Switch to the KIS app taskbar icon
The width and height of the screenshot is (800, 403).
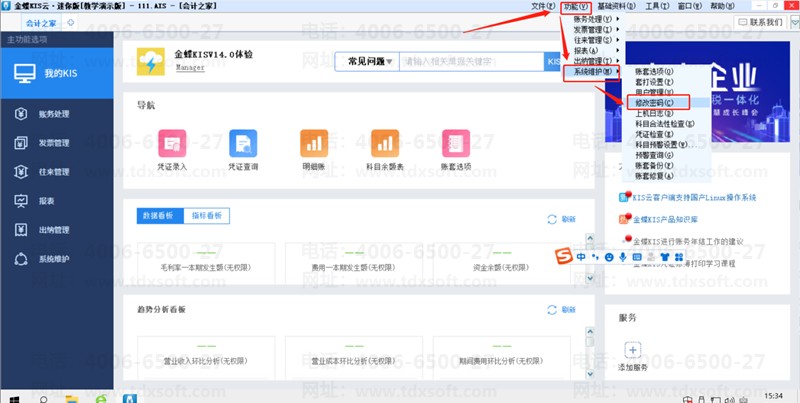click(130, 398)
